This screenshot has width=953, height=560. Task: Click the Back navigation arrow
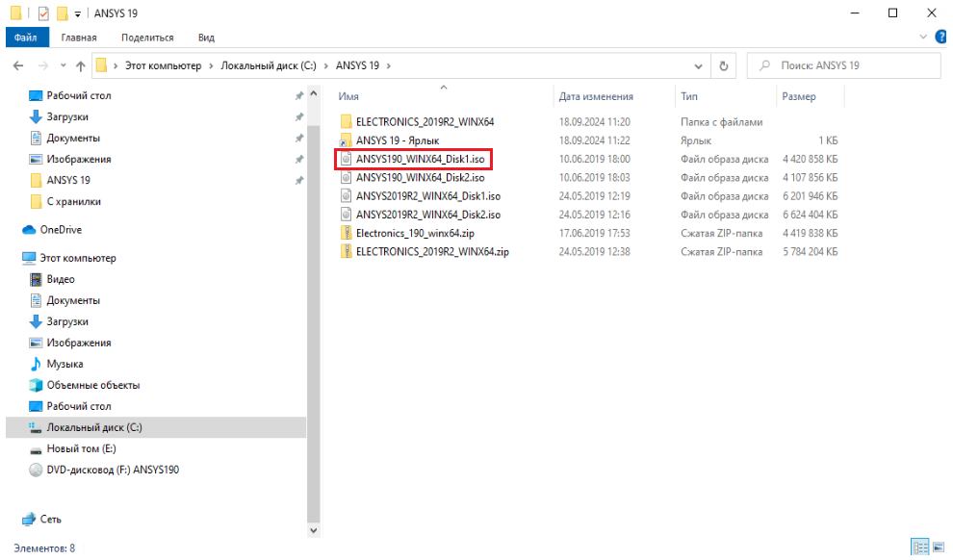18,65
